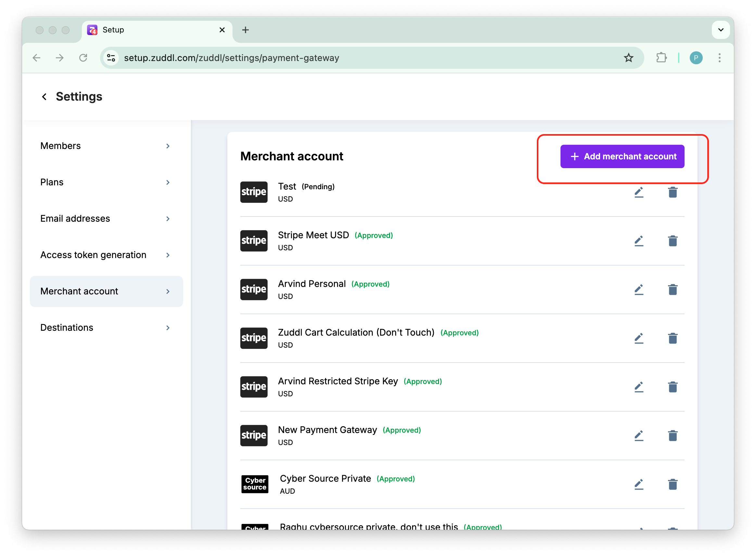
Task: Edit the Arvind Personal merchant account
Action: 638,290
